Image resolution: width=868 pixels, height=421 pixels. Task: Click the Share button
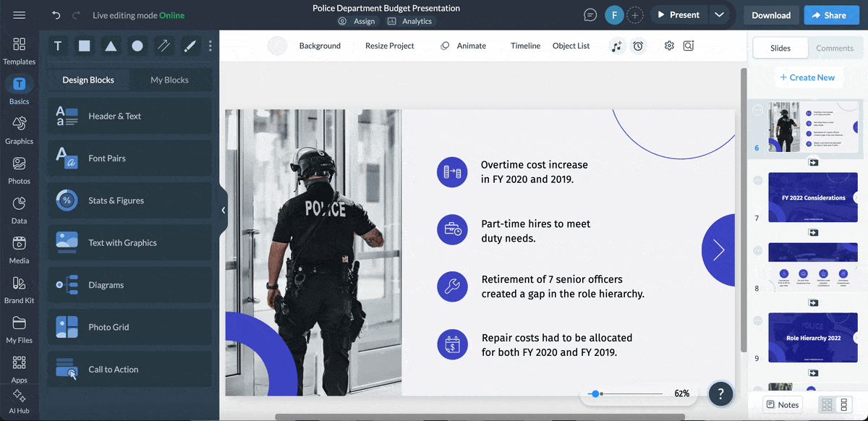click(x=830, y=15)
